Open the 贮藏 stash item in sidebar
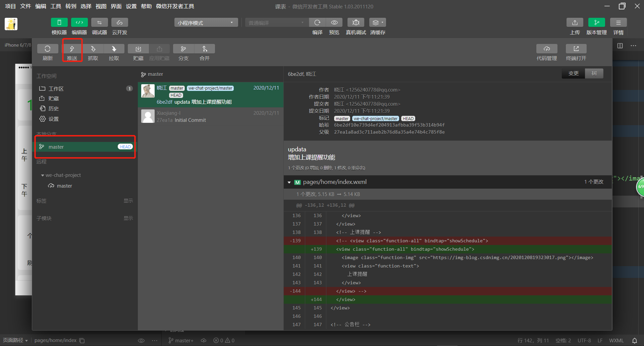The image size is (644, 346). (x=86, y=99)
